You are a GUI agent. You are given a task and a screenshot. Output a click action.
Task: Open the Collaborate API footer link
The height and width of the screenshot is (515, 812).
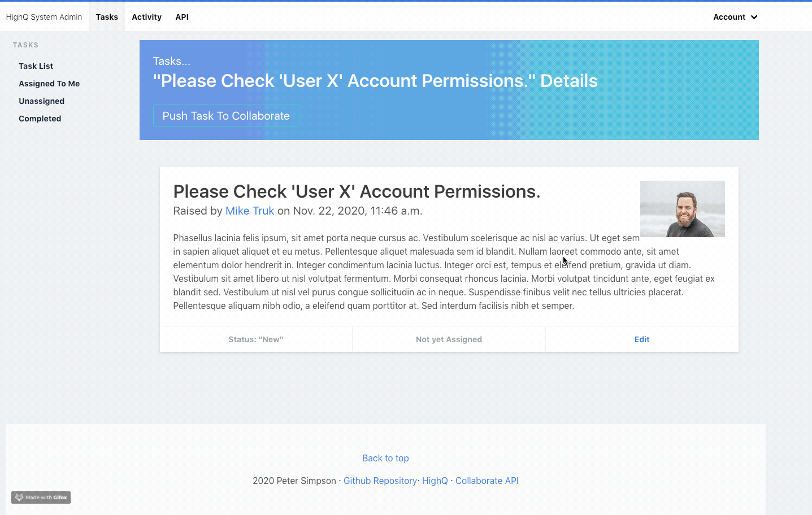[x=487, y=481]
